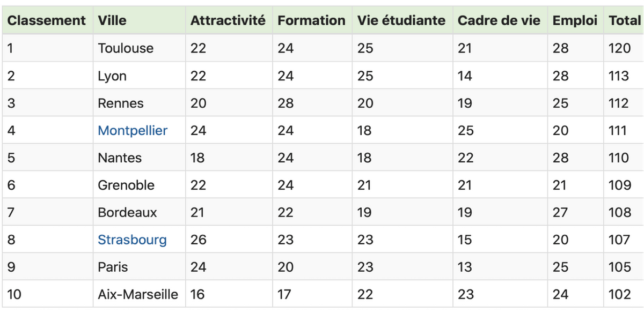
Task: Click the Classement column header
Action: pyautogui.click(x=47, y=20)
